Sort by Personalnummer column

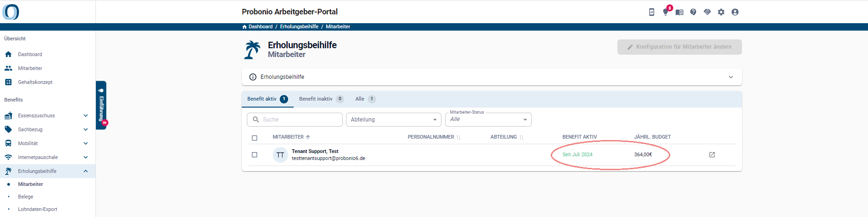coord(434,137)
